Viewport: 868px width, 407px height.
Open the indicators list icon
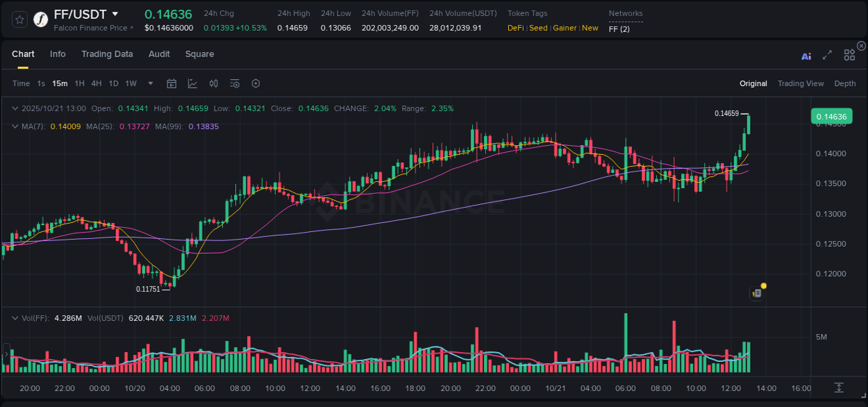coord(234,83)
